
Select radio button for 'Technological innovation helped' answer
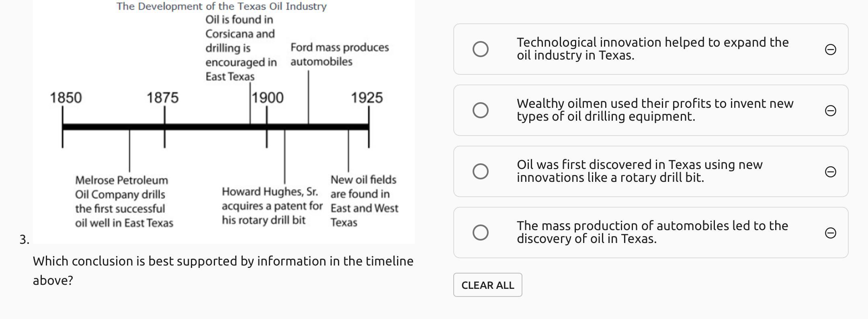click(x=480, y=49)
